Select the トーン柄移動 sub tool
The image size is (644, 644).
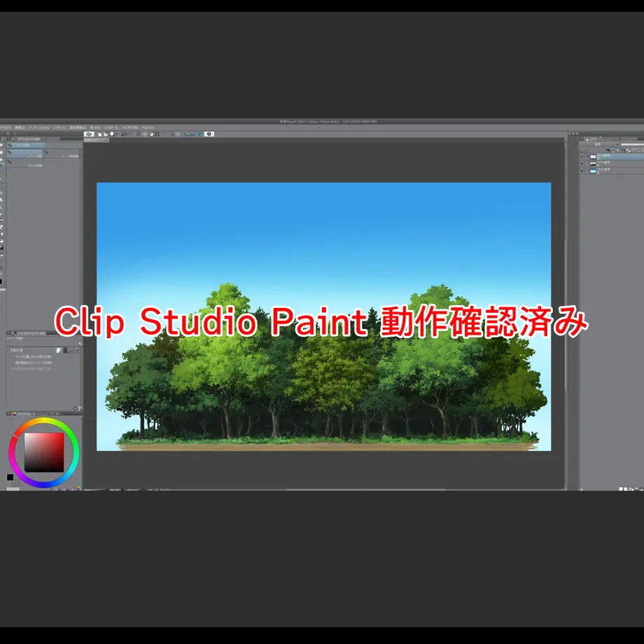coord(61,154)
